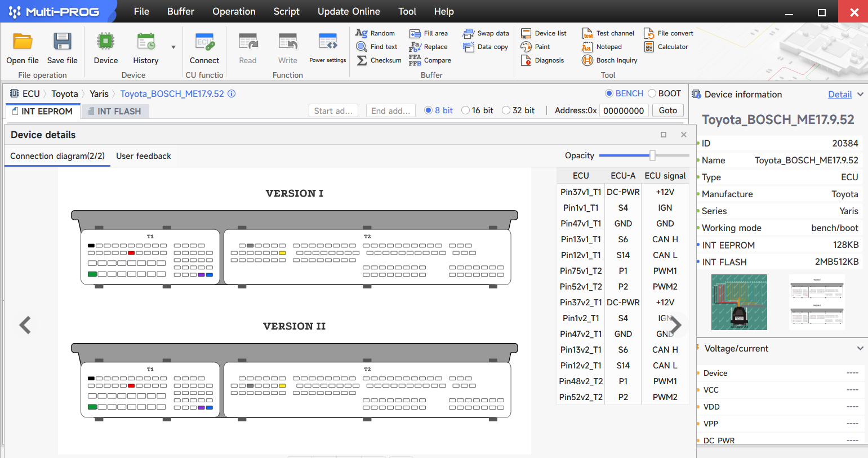
Task: Open Power settings icon
Action: pyautogui.click(x=328, y=42)
